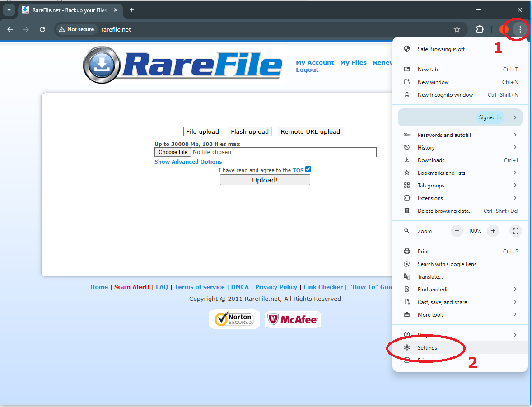Open Show Advanced Options link
Viewport: 532px width, 407px height.
click(x=188, y=162)
